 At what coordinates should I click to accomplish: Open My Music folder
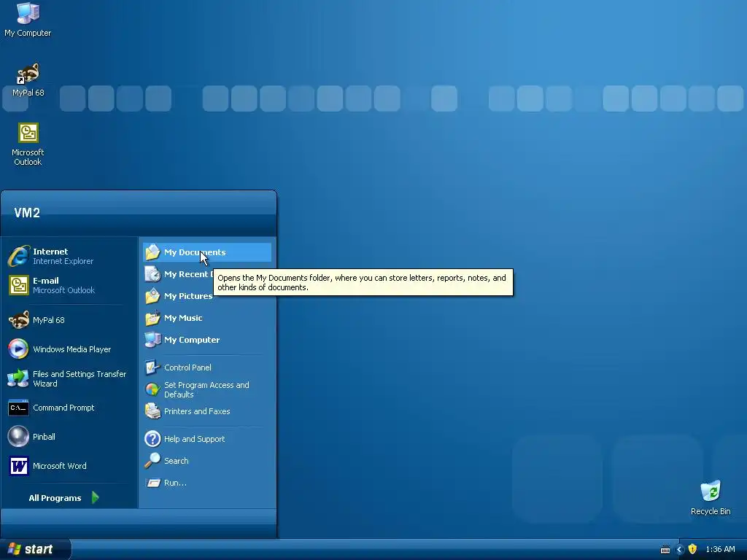[x=207, y=318]
